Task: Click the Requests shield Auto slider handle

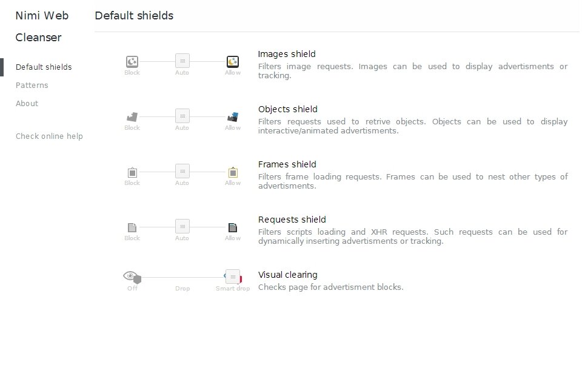Action: [182, 226]
